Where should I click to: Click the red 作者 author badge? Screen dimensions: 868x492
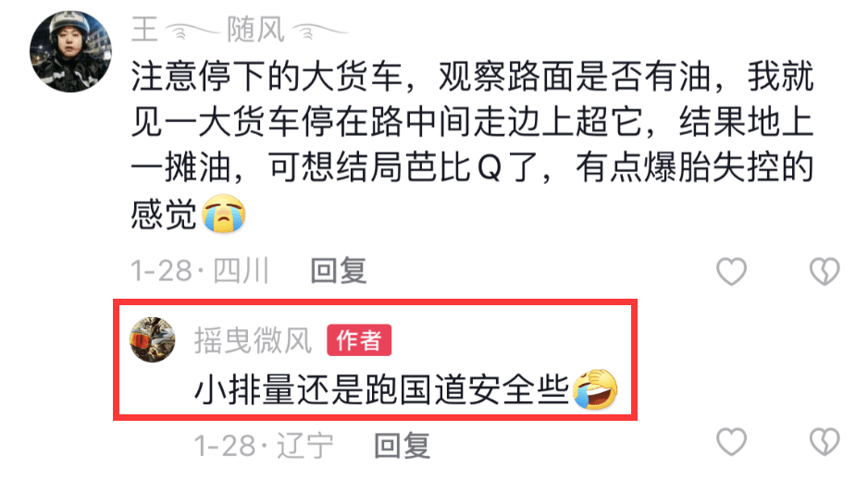pos(359,339)
